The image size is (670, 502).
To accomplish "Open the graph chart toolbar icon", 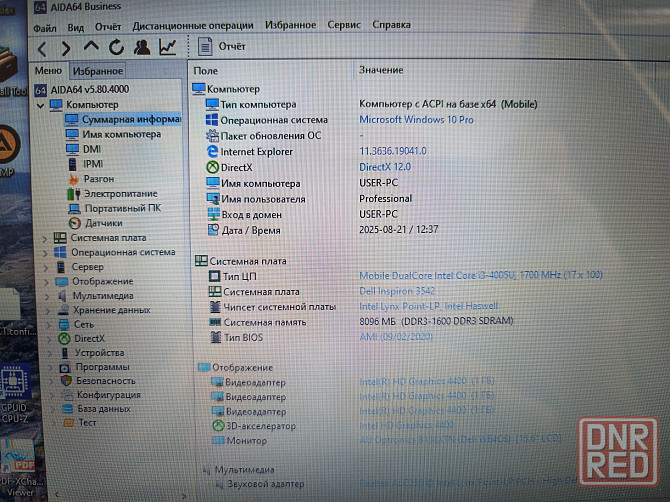I will (168, 47).
